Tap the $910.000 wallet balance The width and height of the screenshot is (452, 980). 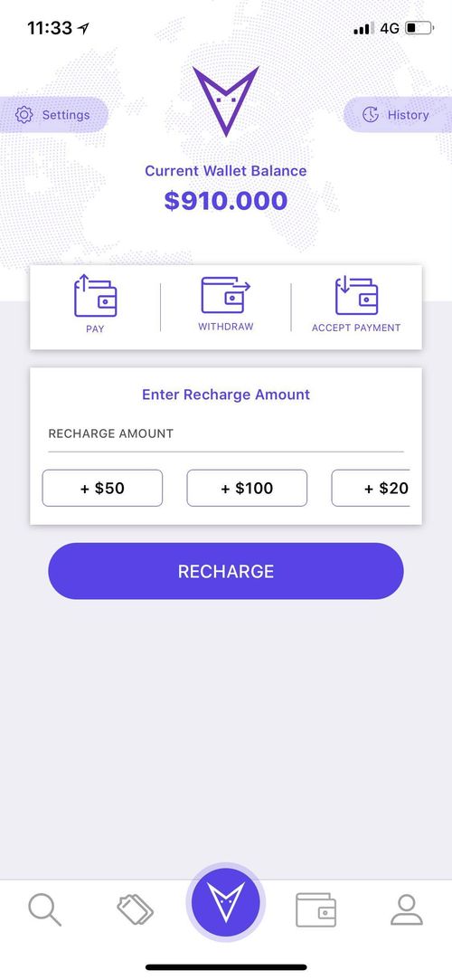click(226, 201)
